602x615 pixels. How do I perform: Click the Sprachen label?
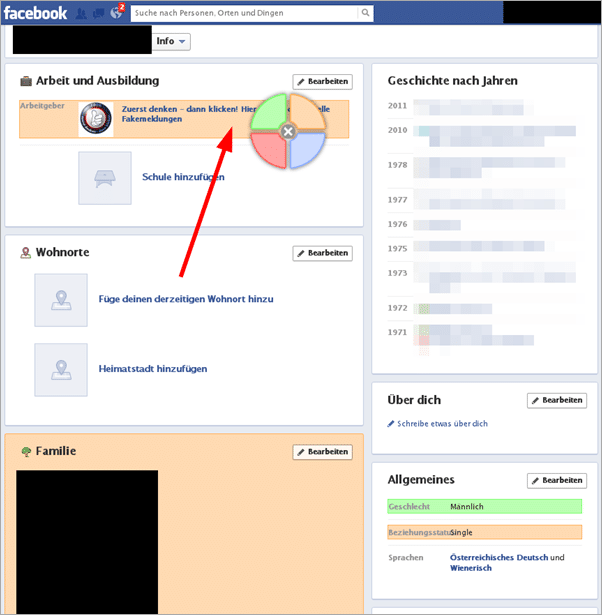point(406,557)
